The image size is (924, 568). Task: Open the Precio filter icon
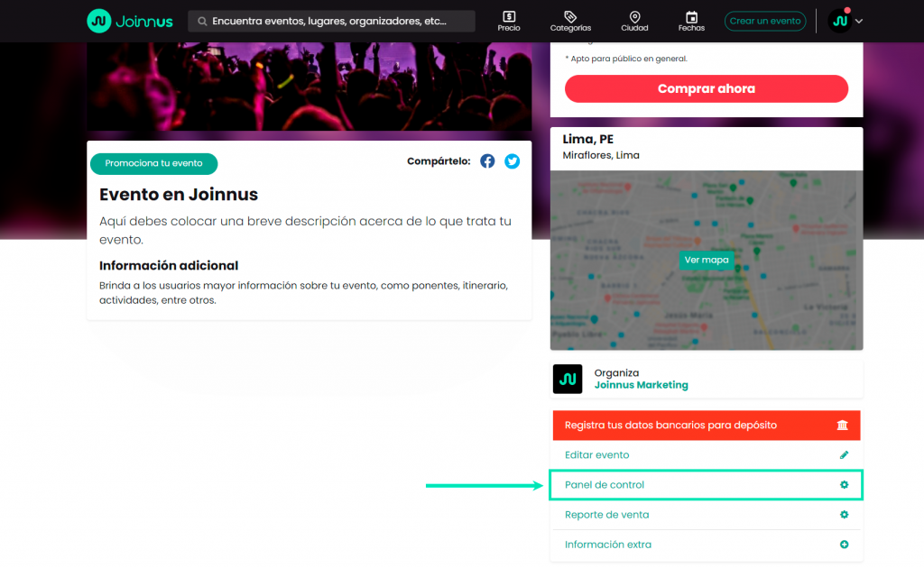[509, 16]
